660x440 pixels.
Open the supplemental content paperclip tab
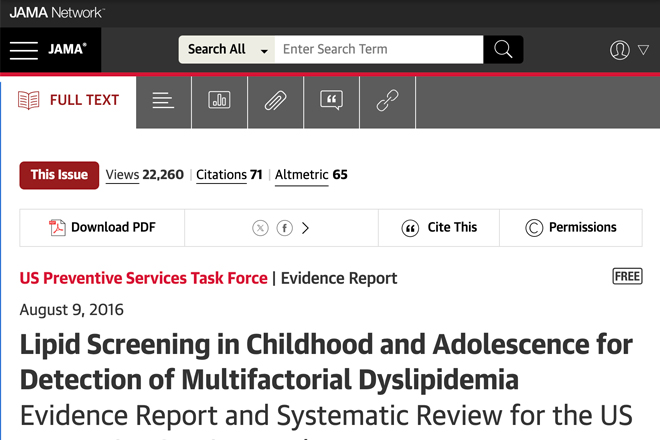(x=275, y=101)
